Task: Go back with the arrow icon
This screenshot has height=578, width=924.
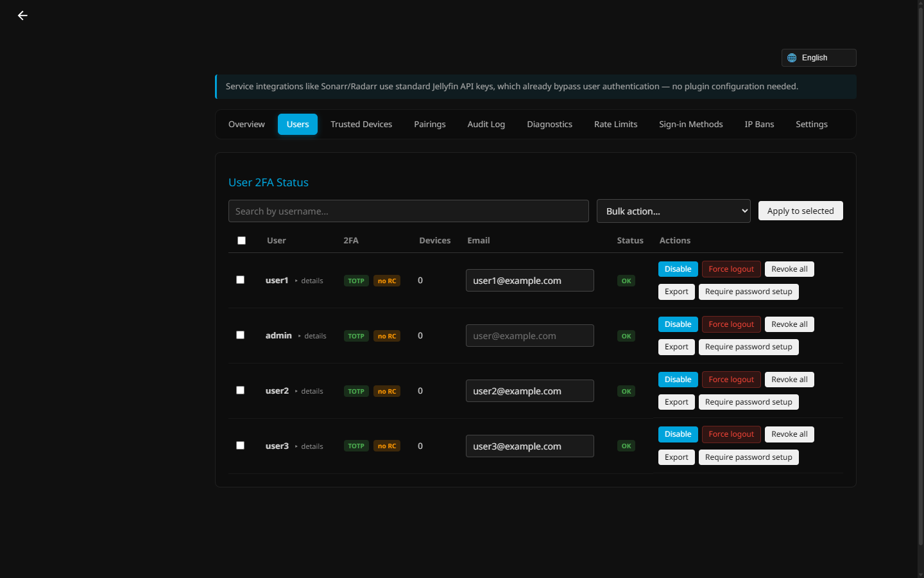Action: 22,15
